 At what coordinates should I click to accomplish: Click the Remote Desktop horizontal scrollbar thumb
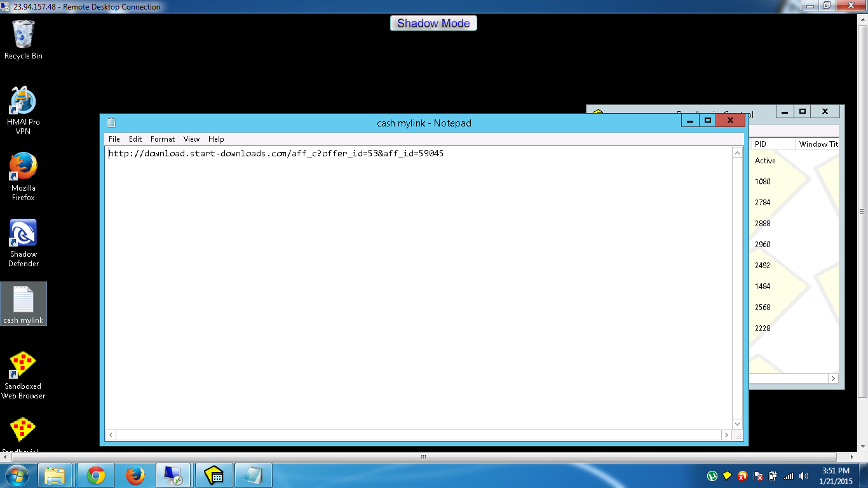tap(424, 457)
